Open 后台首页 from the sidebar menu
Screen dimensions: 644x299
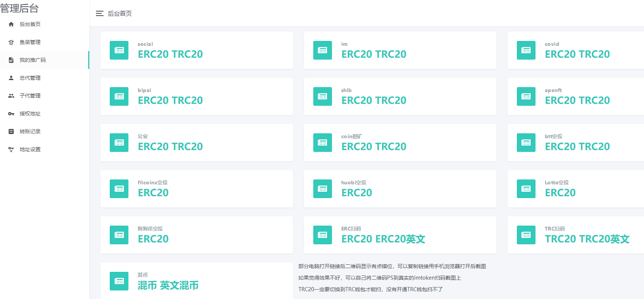29,24
